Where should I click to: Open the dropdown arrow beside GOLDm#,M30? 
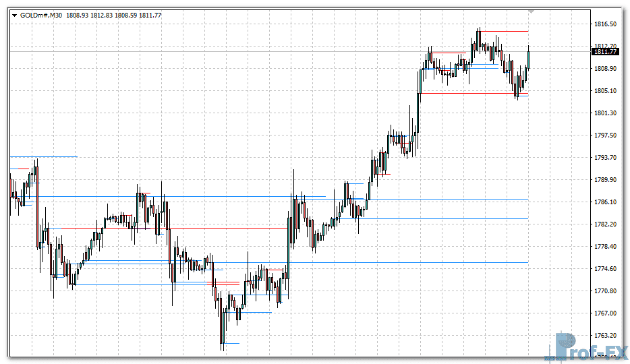click(x=15, y=14)
